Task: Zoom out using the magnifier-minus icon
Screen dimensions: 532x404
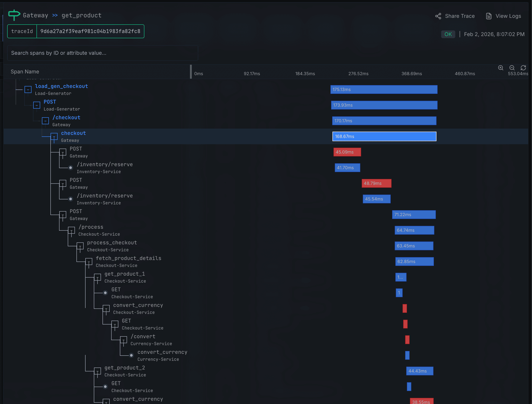Action: tap(512, 68)
